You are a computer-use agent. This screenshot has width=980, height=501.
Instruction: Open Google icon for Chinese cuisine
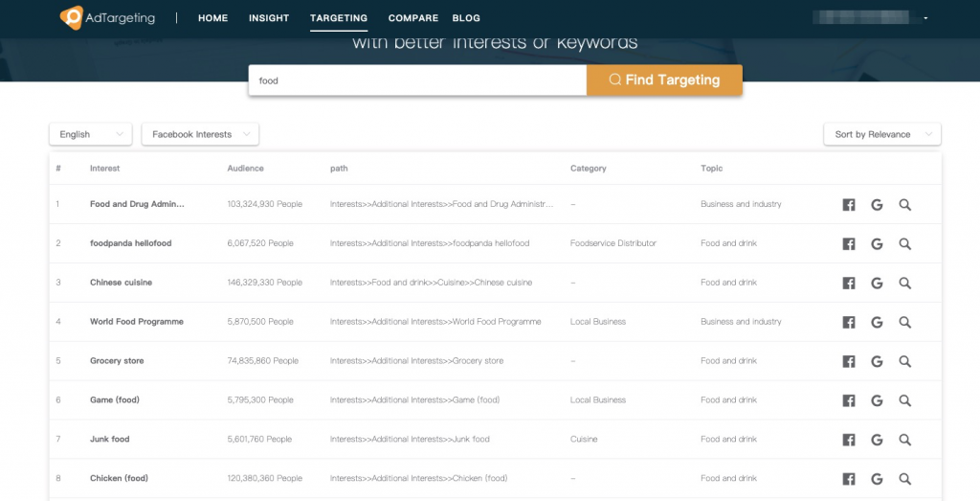(877, 284)
